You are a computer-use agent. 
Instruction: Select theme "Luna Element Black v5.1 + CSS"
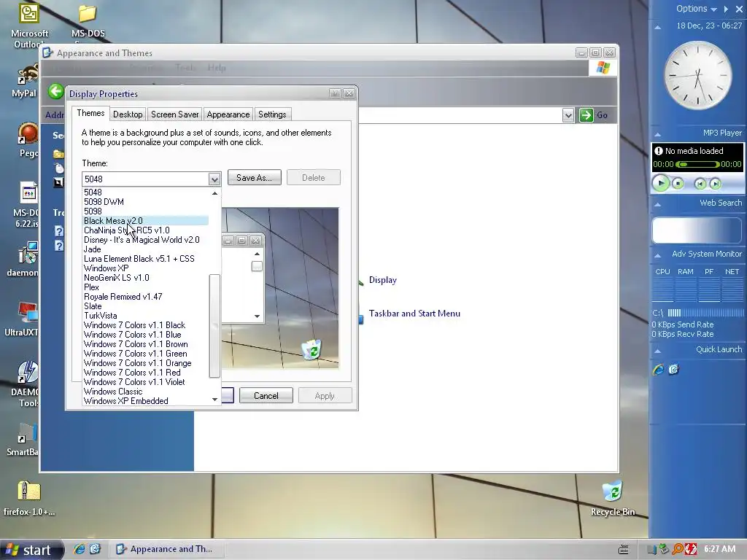(145, 259)
